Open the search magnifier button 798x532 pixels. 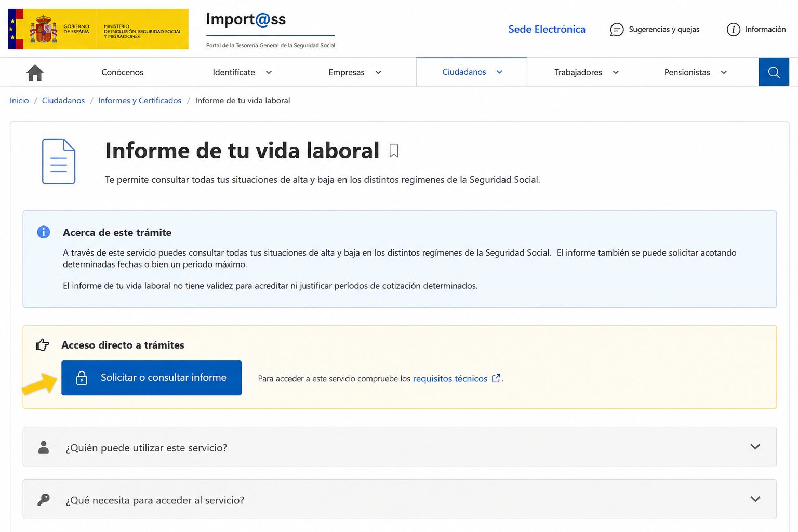point(774,72)
